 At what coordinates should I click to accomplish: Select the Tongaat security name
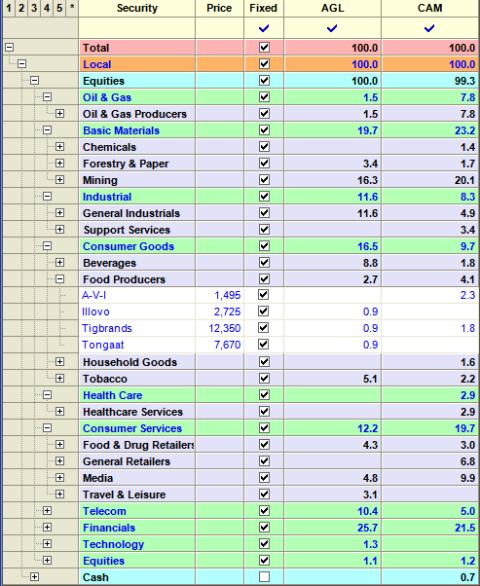click(x=103, y=345)
